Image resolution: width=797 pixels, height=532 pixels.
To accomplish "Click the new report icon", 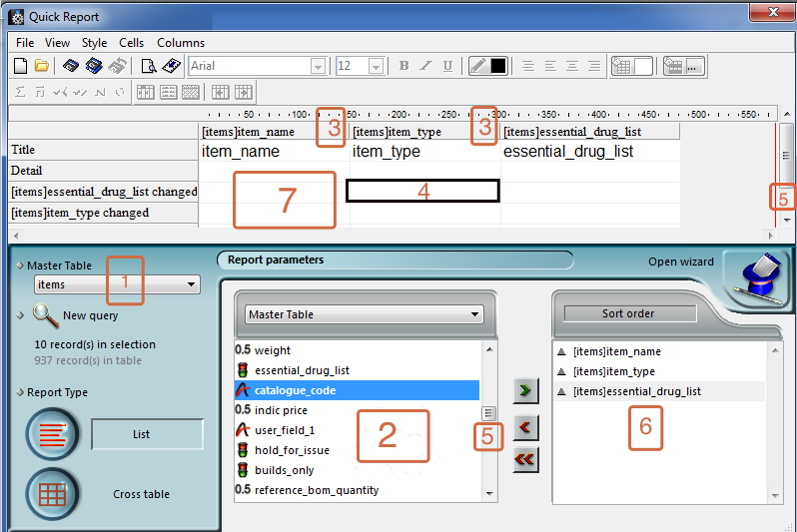I will (20, 66).
